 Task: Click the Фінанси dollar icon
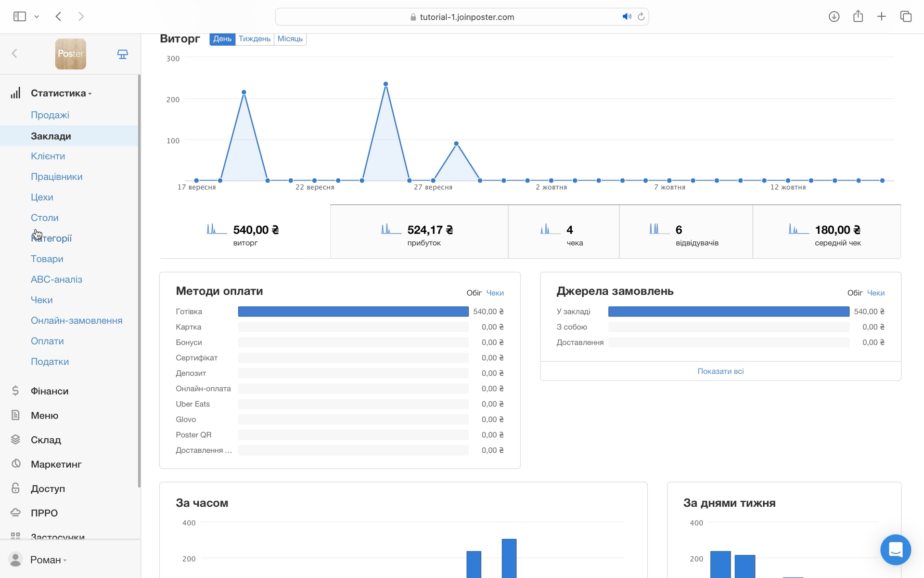[x=15, y=391]
